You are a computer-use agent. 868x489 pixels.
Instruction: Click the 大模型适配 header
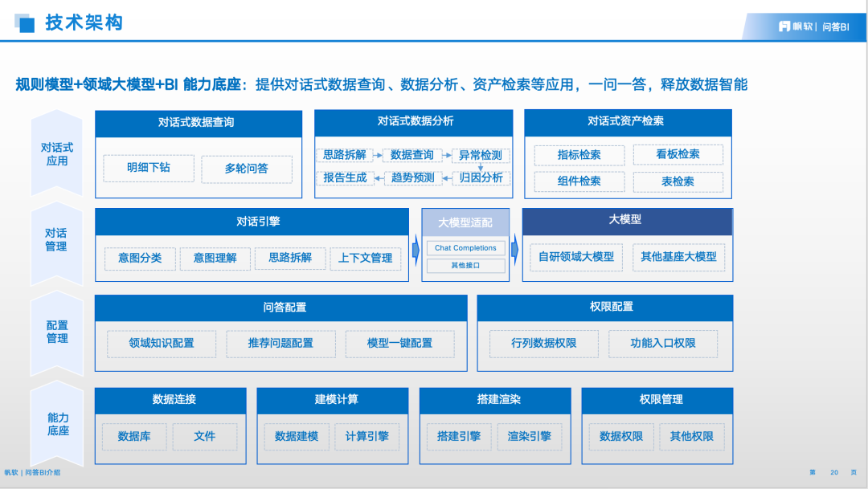pyautogui.click(x=465, y=222)
